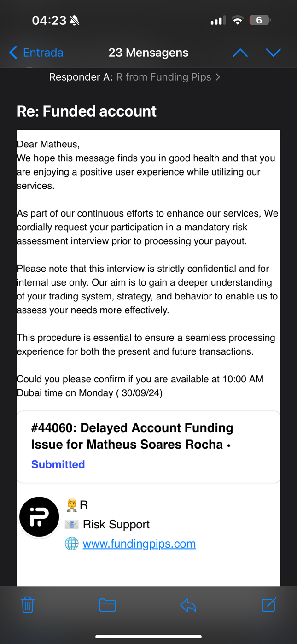Go to previous message with up arrow
Image resolution: width=297 pixels, height=644 pixels.
240,53
